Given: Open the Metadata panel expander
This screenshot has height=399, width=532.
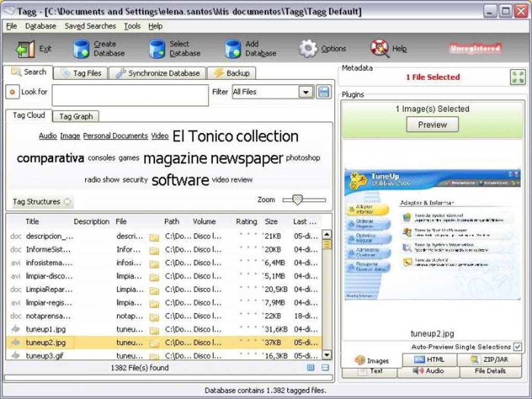Looking at the screenshot, I should (x=519, y=76).
